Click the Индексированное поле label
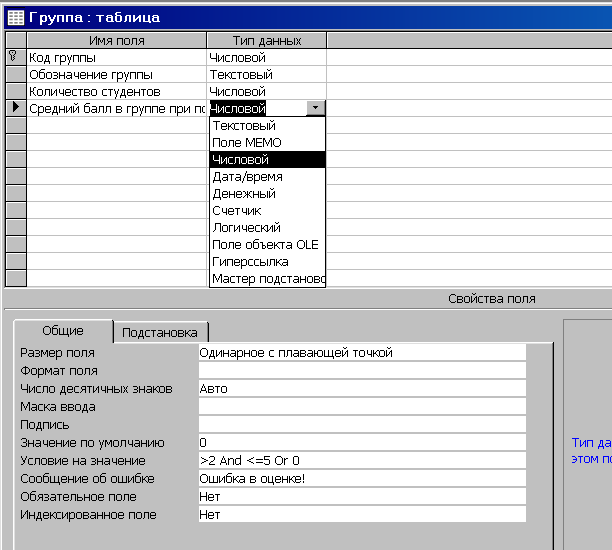 tap(88, 515)
